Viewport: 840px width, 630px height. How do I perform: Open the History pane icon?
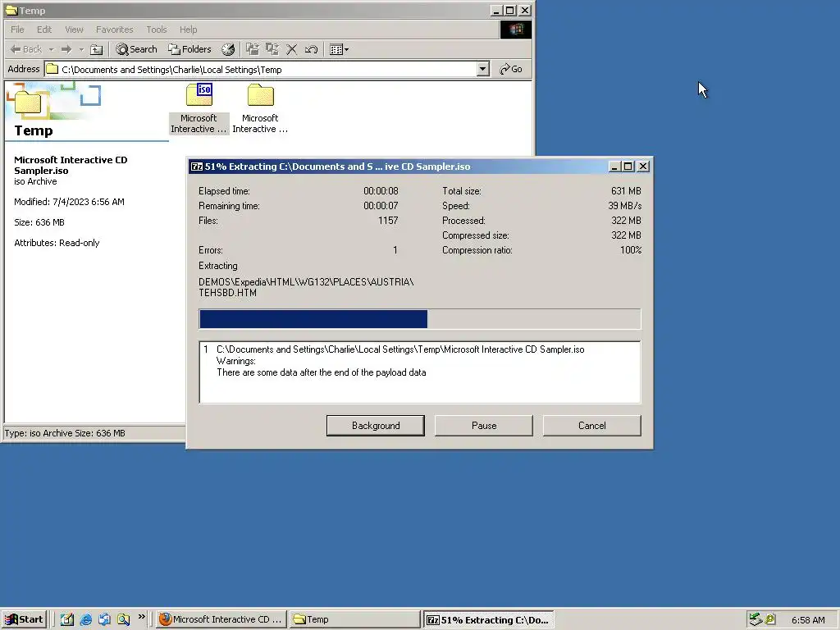click(228, 49)
